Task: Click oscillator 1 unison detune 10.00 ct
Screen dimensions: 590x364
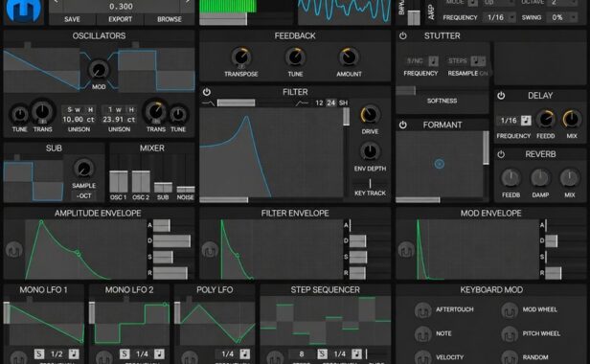Action: (79, 120)
